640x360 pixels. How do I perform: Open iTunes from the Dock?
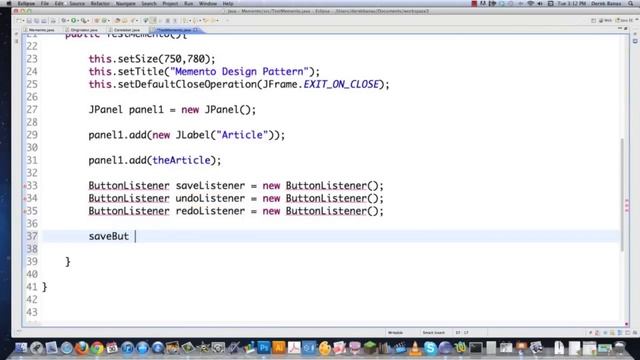click(x=127, y=348)
